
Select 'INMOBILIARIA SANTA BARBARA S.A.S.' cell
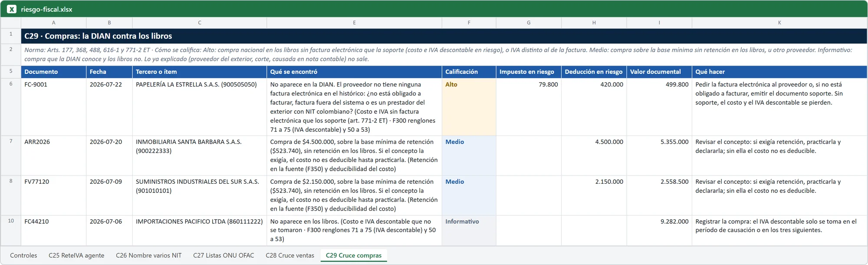click(199, 156)
